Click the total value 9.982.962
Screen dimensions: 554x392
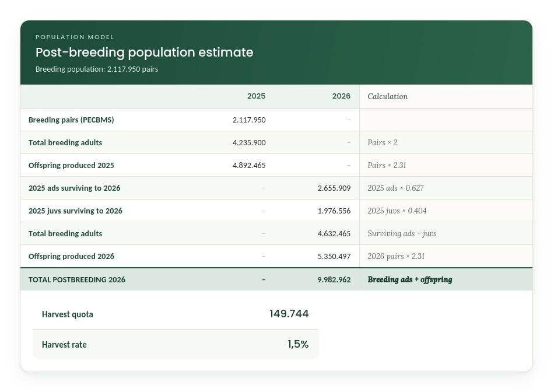point(334,279)
